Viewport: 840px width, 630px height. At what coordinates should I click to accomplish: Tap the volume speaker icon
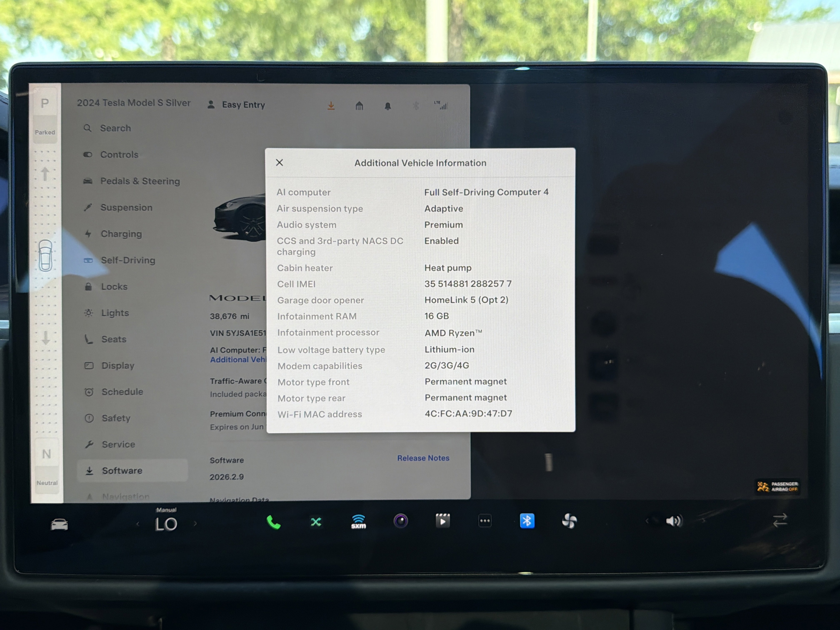tap(674, 521)
